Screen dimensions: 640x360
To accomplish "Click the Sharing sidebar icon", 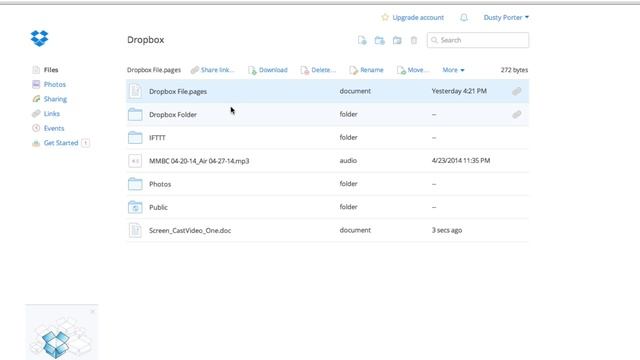I will (x=36, y=99).
